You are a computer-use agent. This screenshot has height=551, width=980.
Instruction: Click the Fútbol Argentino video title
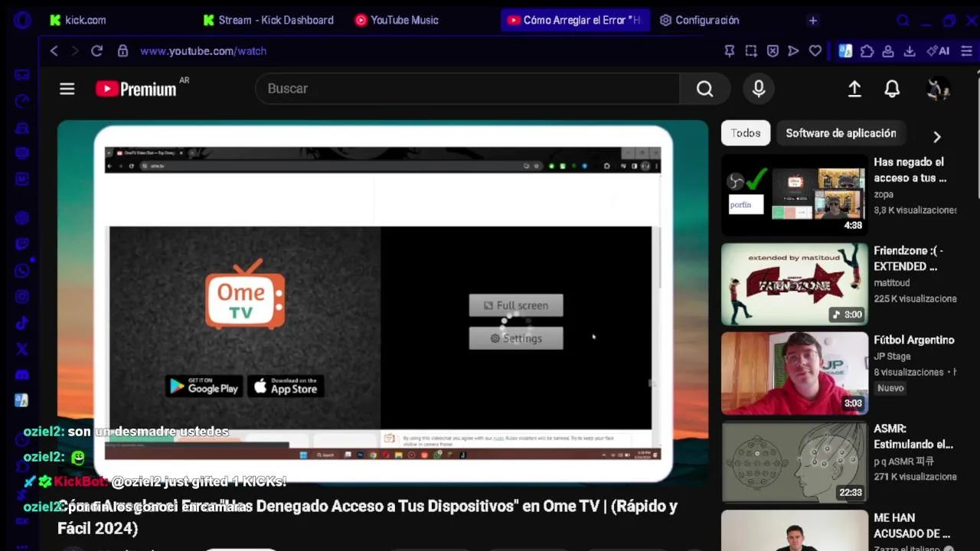[x=914, y=340]
